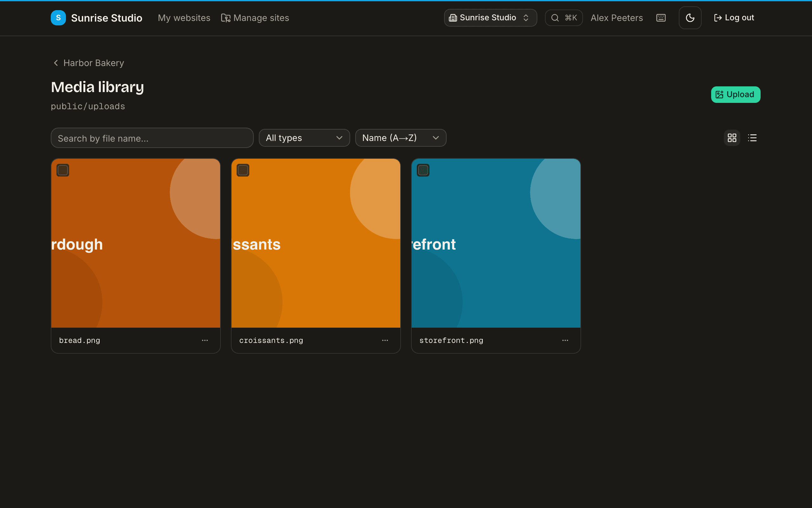
Task: Click Alex Peeters user name
Action: coord(617,18)
